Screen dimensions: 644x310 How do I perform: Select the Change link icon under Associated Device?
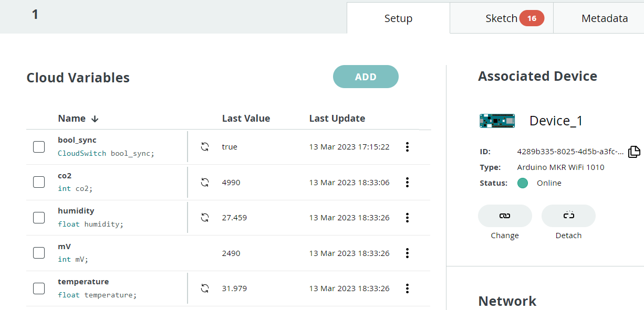click(x=504, y=216)
